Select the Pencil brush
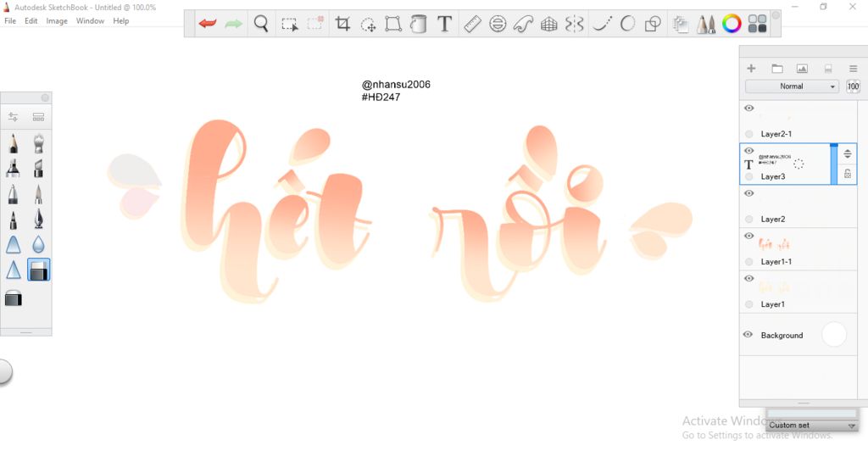 [14, 143]
